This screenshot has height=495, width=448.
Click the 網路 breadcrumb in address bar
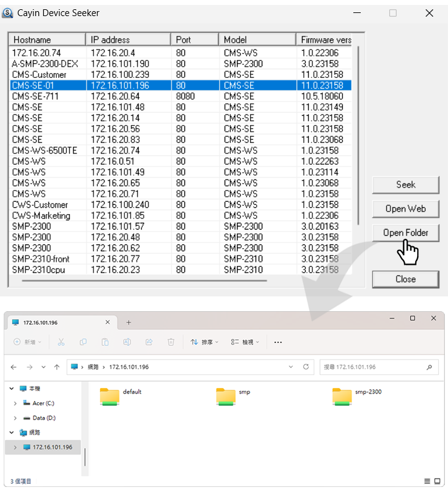click(93, 367)
